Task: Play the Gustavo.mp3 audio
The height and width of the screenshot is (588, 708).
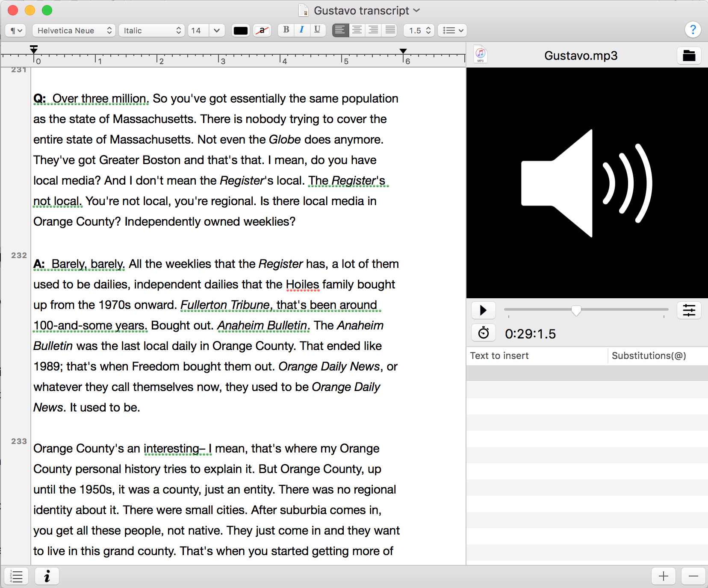Action: pyautogui.click(x=483, y=310)
